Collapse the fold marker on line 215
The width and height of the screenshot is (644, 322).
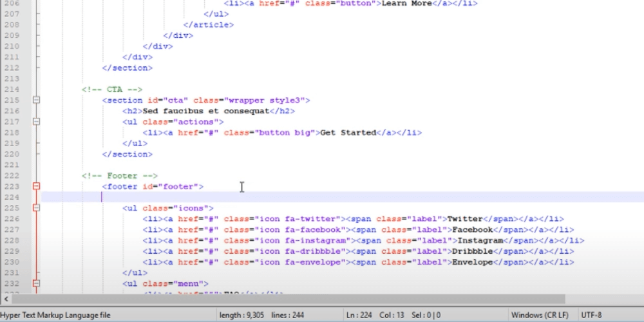36,100
